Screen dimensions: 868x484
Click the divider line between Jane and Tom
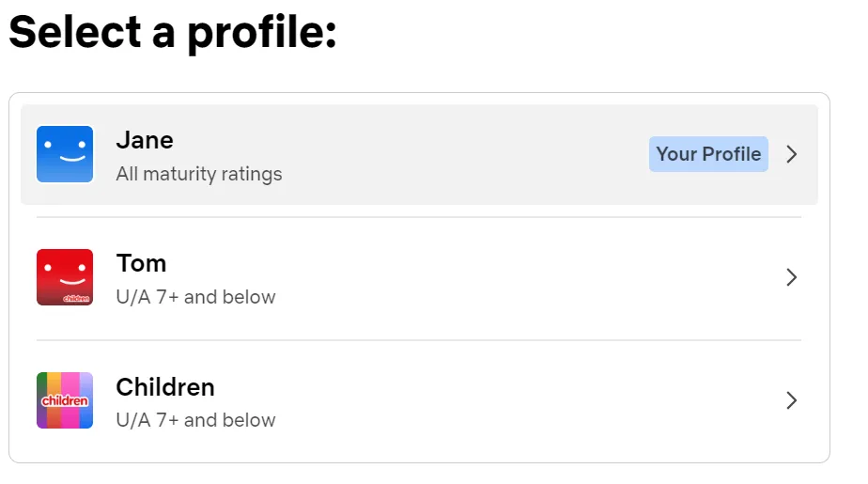[419, 217]
